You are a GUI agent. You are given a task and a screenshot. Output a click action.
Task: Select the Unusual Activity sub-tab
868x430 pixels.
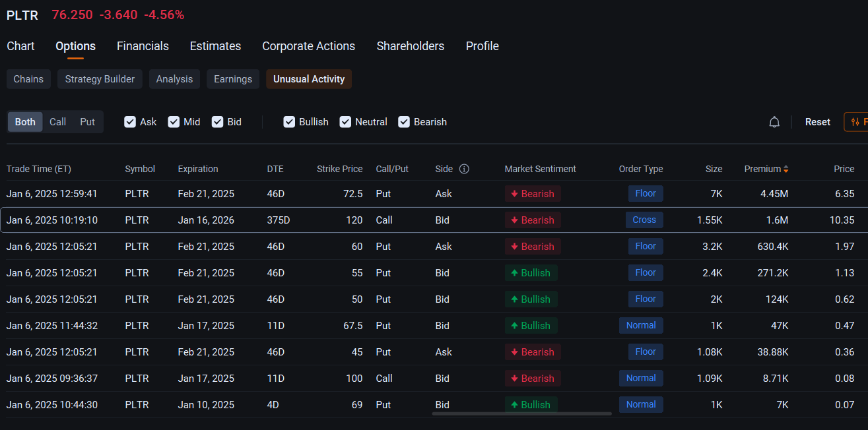click(309, 79)
